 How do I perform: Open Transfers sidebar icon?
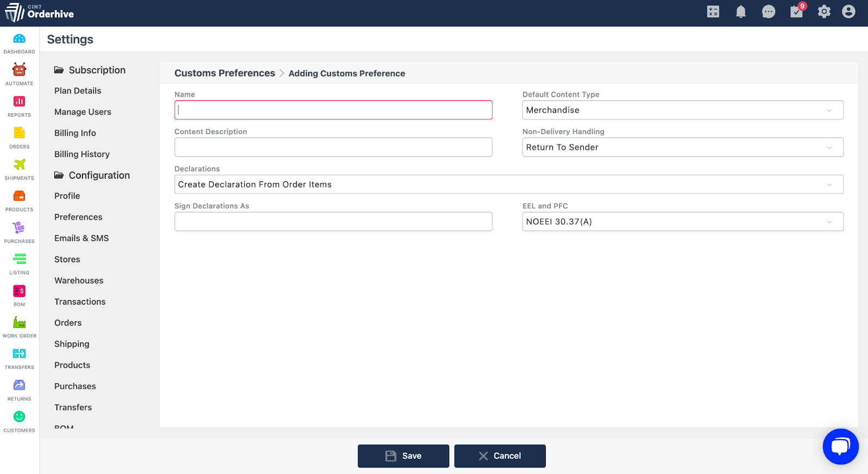(x=19, y=353)
